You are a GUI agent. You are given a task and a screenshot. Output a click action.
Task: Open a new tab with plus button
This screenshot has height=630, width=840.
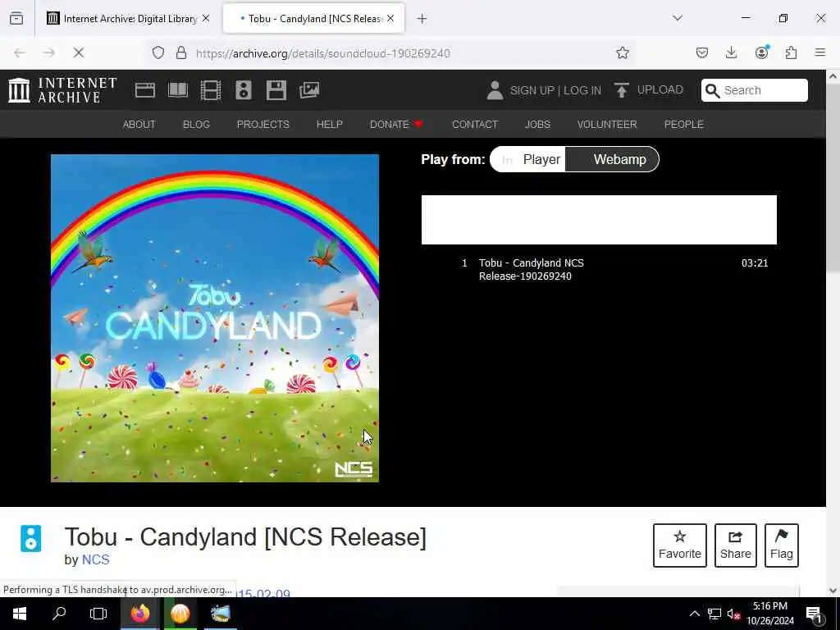tap(422, 19)
